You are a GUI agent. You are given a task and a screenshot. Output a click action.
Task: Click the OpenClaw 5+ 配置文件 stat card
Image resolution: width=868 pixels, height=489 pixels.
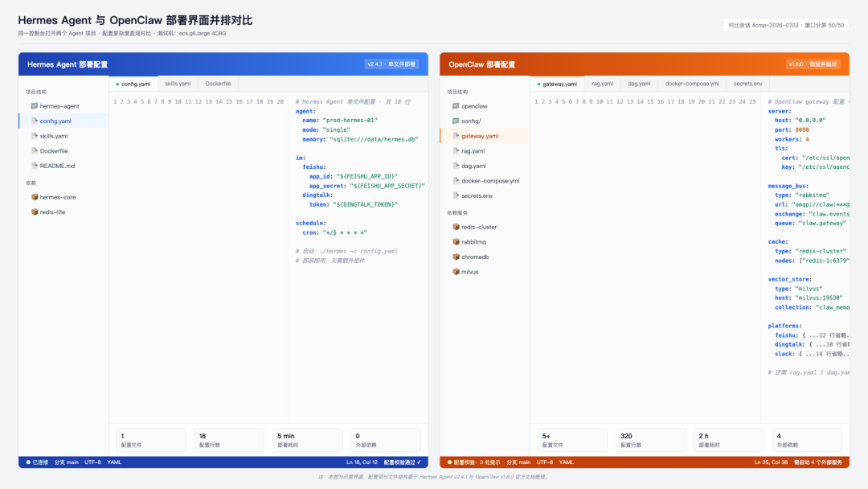click(572, 440)
